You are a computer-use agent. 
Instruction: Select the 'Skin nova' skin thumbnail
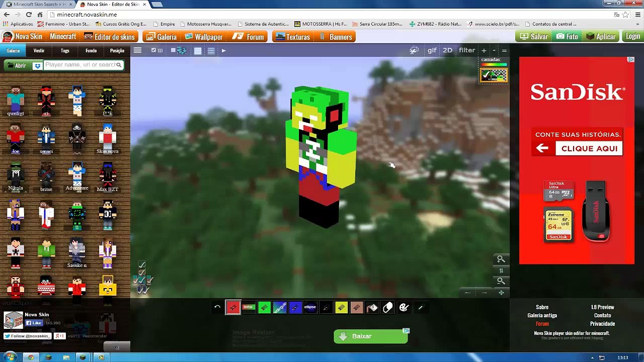pyautogui.click(x=108, y=138)
